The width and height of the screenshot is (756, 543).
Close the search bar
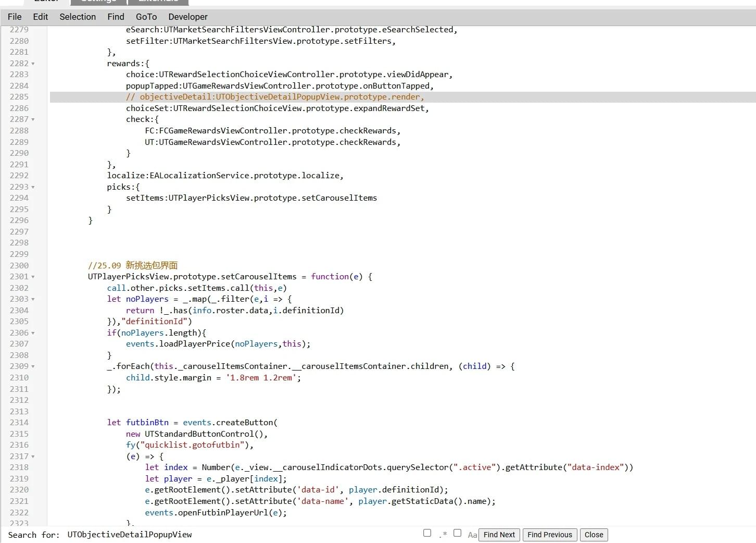click(x=594, y=535)
